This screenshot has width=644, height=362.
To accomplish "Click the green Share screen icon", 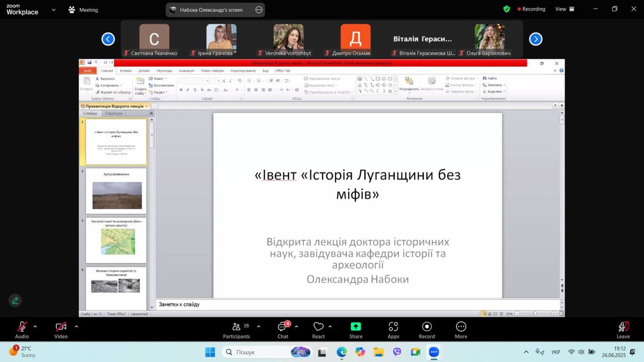I will pos(356,328).
